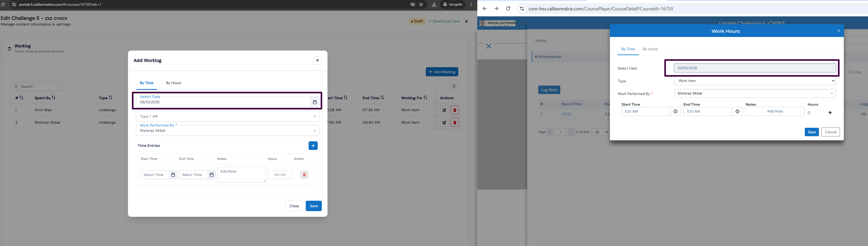Click Start Time 5:51 AM field
Viewport: 868px width, 246px height.
pos(646,112)
